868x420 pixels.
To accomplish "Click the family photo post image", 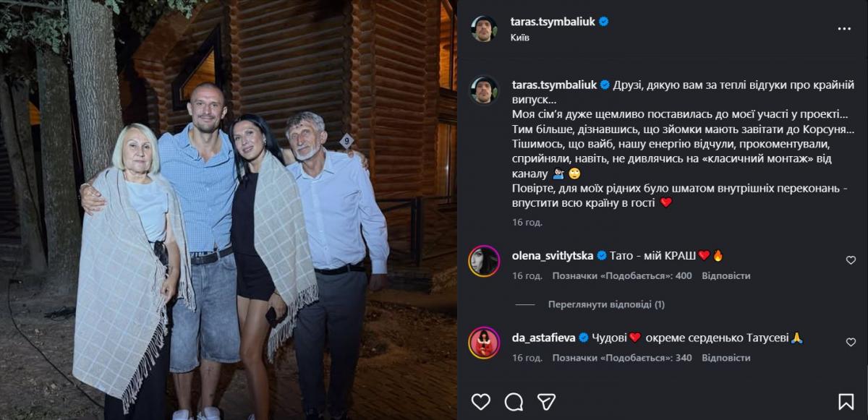I will (229, 210).
